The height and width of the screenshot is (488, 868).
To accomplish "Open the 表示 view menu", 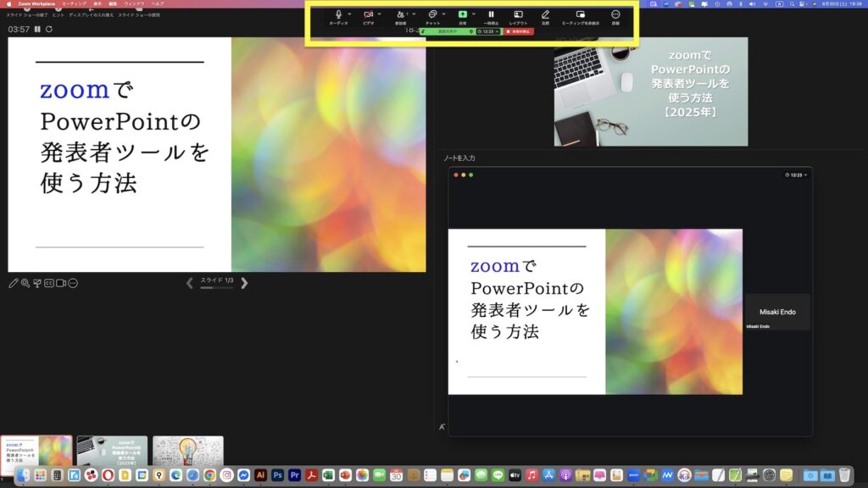I will coord(97,4).
